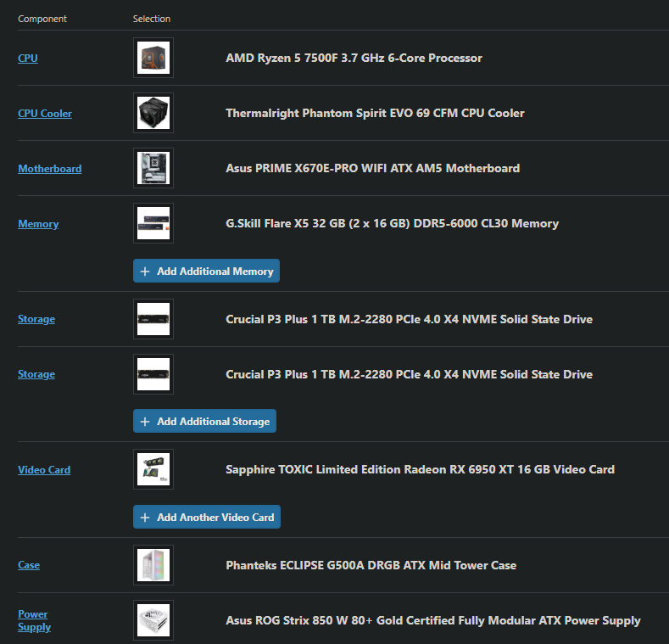
Task: Click the Component column header
Action: (42, 19)
